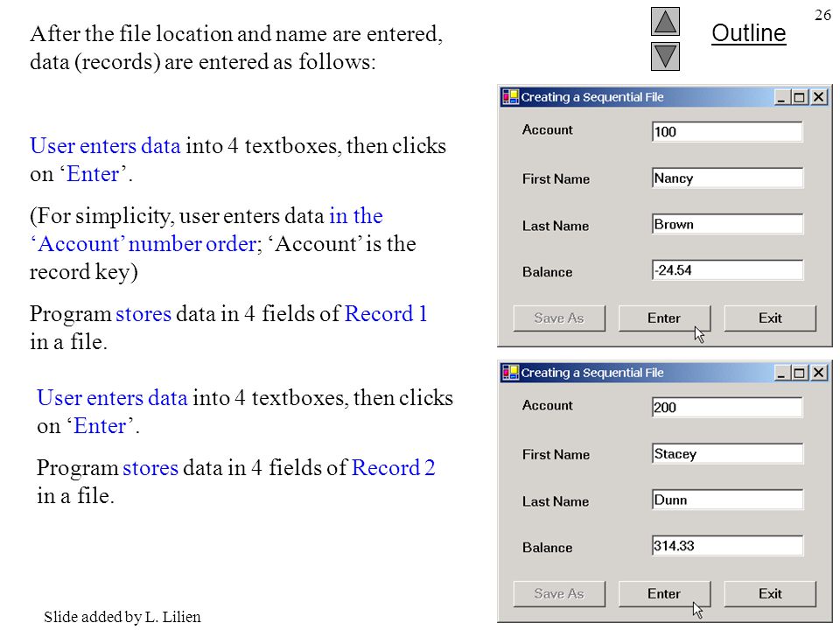This screenshot has height=630, width=840.
Task: Click the Last Name label in lower window
Action: point(556,501)
